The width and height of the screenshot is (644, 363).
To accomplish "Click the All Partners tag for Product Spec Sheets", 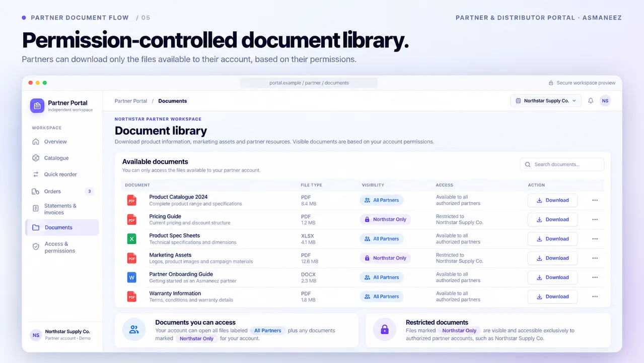I will click(x=382, y=239).
